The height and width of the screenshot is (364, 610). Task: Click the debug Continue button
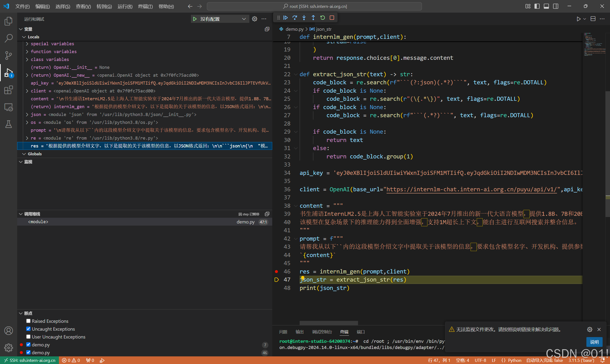pyautogui.click(x=285, y=18)
